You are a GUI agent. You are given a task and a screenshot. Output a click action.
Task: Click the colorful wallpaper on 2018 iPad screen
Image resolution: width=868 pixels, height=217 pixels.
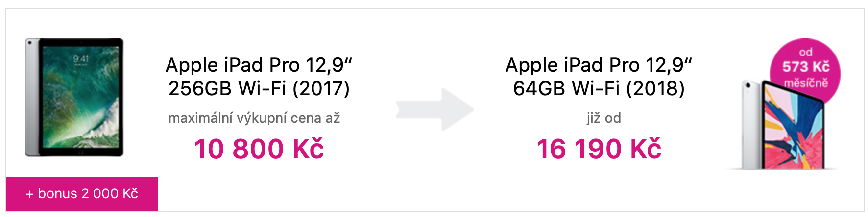click(x=794, y=133)
